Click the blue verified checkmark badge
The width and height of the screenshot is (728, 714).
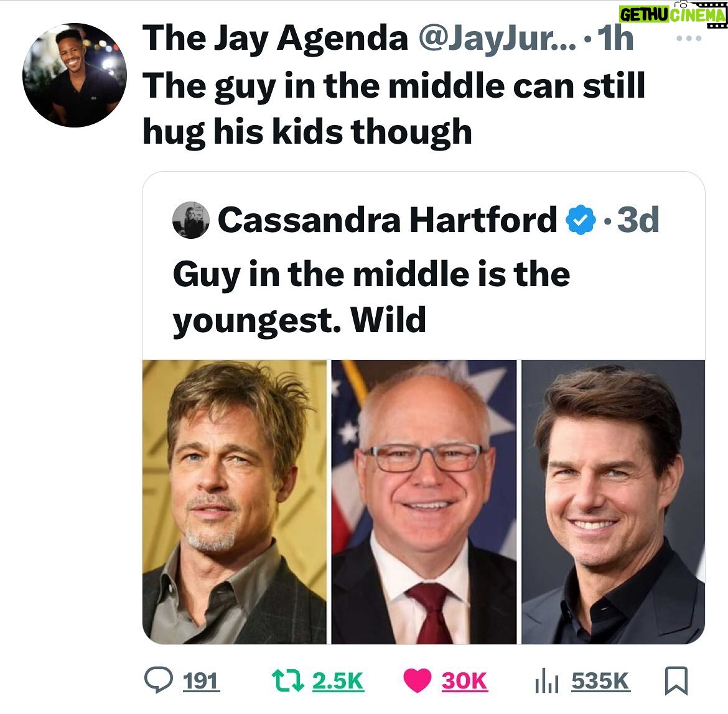[581, 220]
